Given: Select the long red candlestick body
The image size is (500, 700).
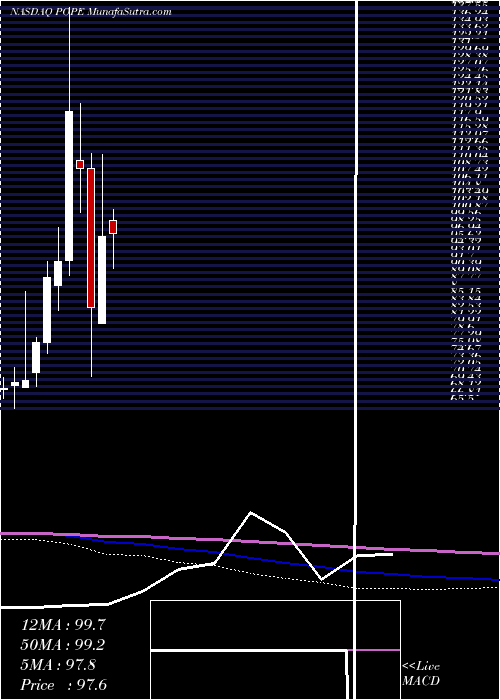Looking at the screenshot, I should click(91, 238).
